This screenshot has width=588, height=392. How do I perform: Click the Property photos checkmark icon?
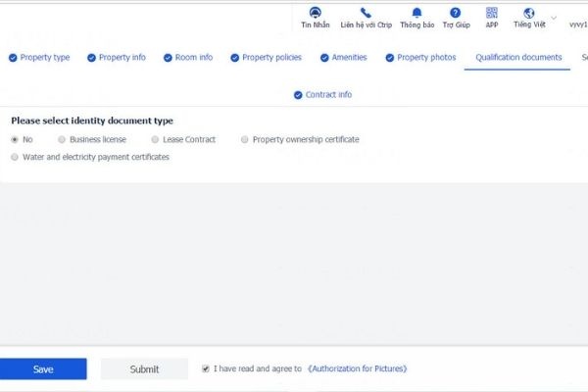[x=390, y=58]
